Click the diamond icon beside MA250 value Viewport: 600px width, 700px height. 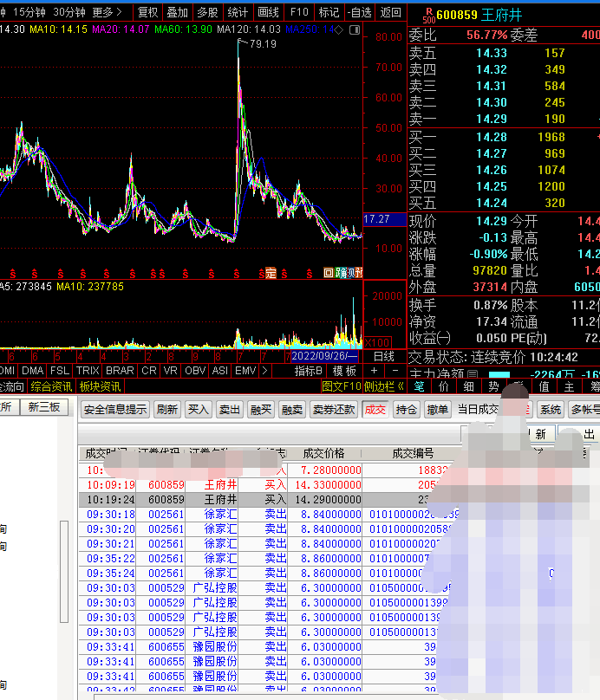coord(339,30)
